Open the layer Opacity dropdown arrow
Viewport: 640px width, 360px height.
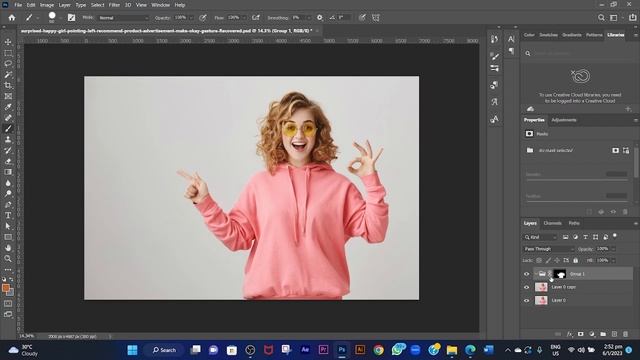[x=613, y=249]
